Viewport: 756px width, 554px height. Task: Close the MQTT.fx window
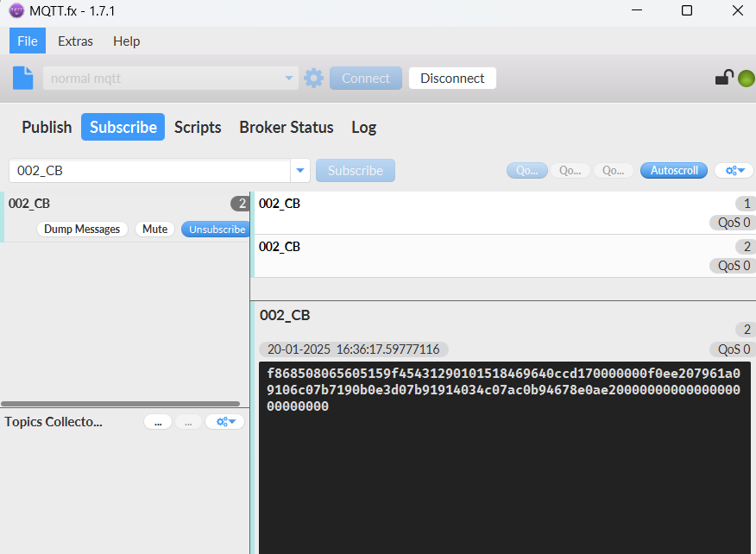pyautogui.click(x=737, y=10)
